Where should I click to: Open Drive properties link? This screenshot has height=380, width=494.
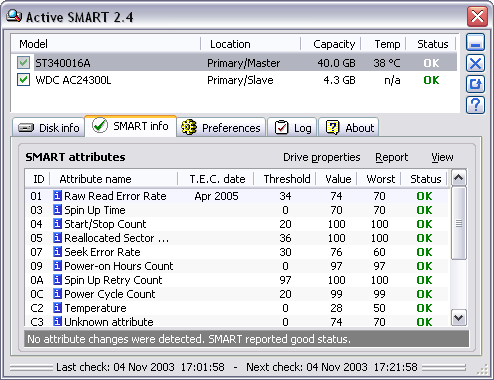click(x=322, y=157)
